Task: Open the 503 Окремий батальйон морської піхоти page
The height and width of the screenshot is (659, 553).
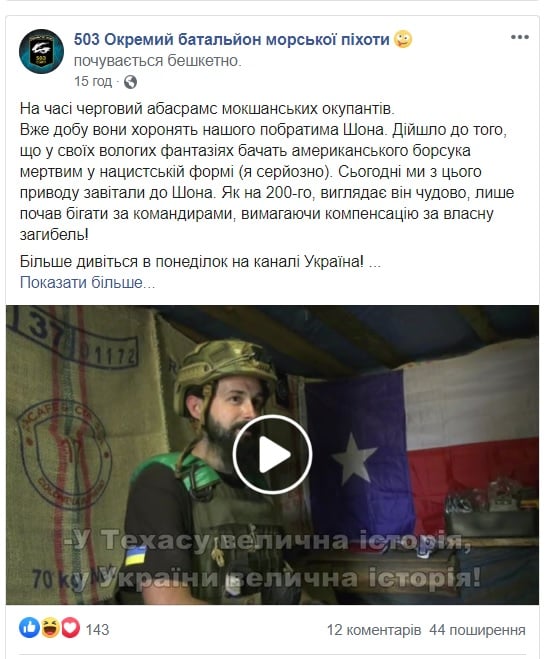Action: [232, 40]
